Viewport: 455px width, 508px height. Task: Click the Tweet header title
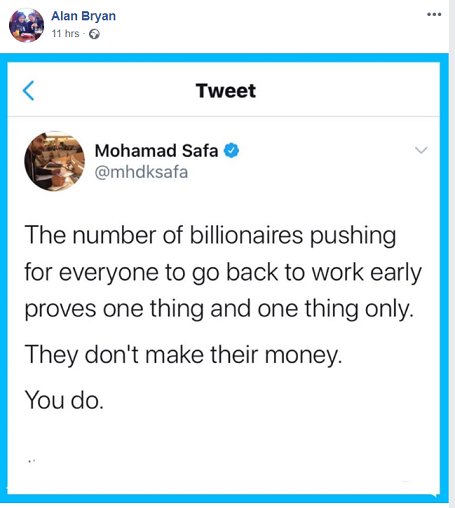(226, 91)
